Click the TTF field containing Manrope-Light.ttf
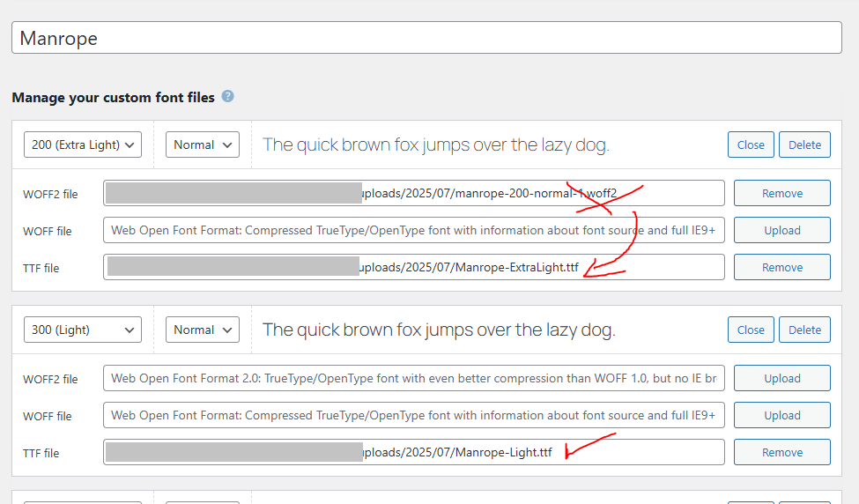Image resolution: width=859 pixels, height=504 pixels. click(x=413, y=453)
